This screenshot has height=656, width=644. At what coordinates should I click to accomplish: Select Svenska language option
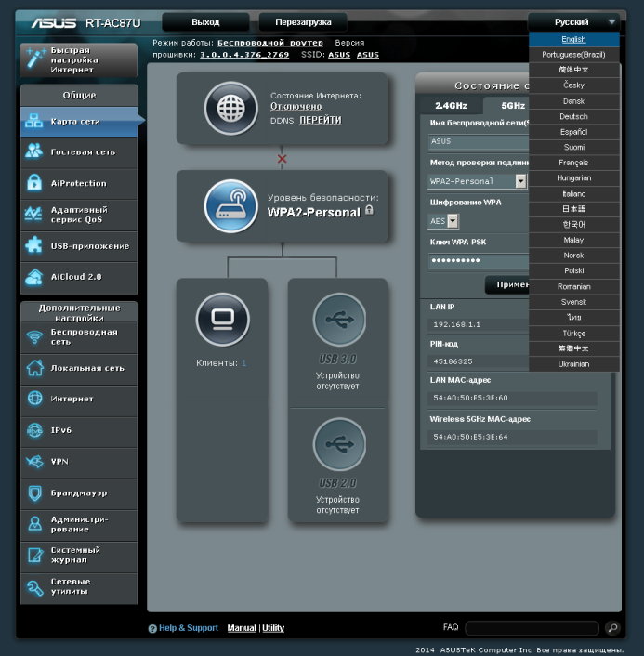pyautogui.click(x=573, y=302)
